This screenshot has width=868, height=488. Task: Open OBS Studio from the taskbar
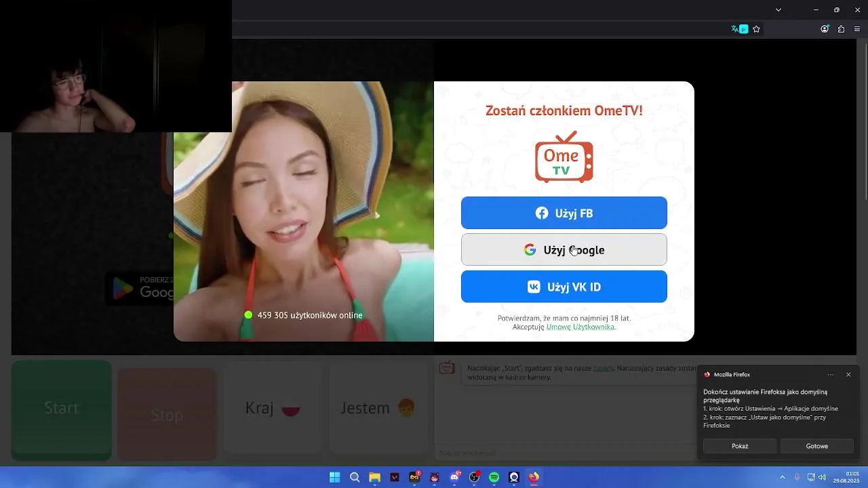click(474, 477)
